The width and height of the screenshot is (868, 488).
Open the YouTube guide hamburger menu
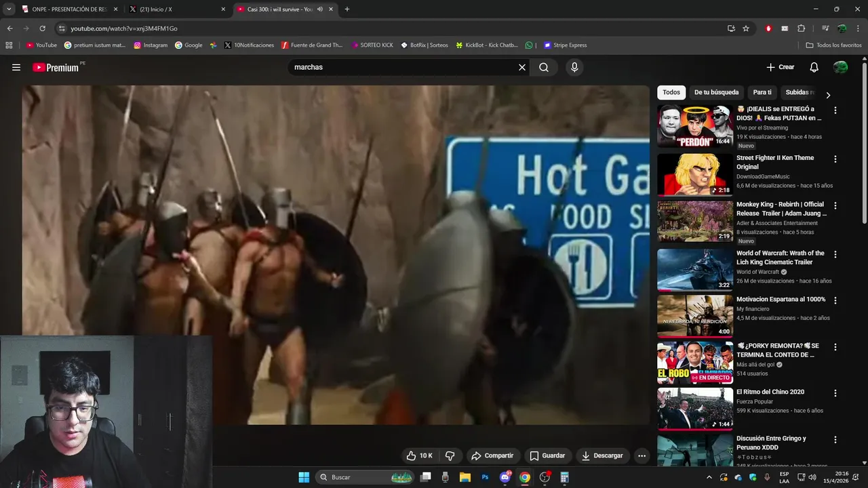coord(16,67)
